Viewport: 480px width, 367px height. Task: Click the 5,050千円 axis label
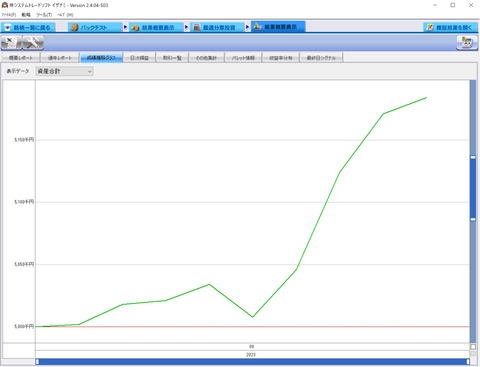[x=24, y=264]
